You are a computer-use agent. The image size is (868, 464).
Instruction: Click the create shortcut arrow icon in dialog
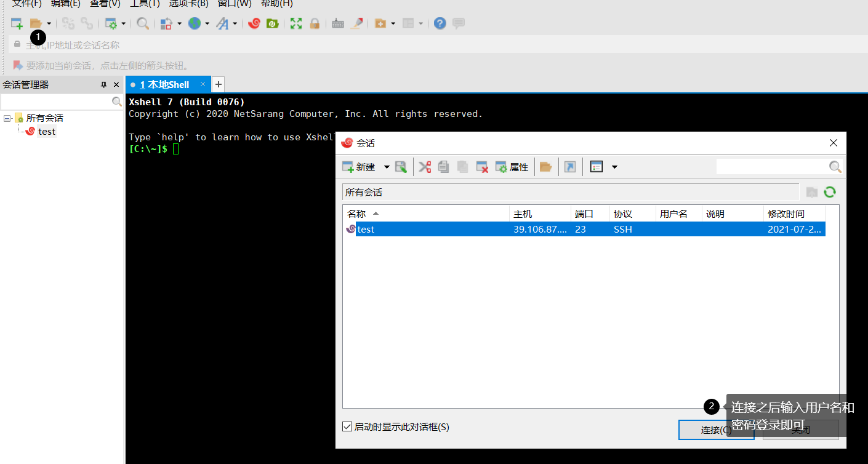coord(570,167)
